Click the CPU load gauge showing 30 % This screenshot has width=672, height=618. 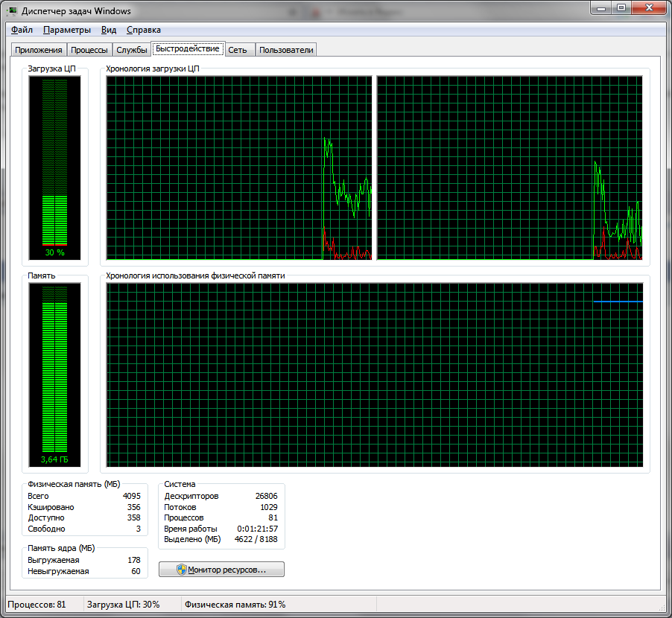[x=54, y=168]
